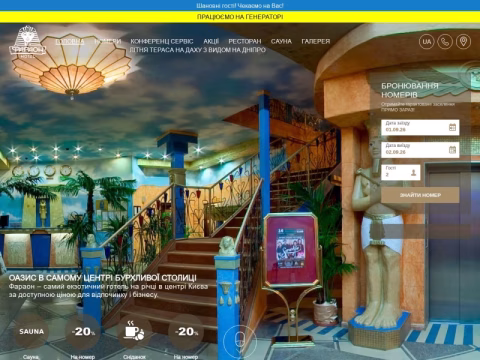
Task: Select the check-in date field
Action: [420, 127]
